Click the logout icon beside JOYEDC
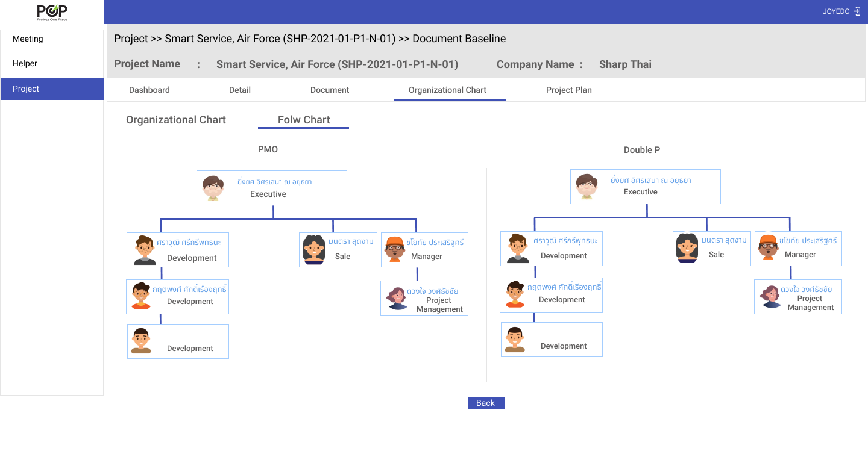 click(857, 11)
